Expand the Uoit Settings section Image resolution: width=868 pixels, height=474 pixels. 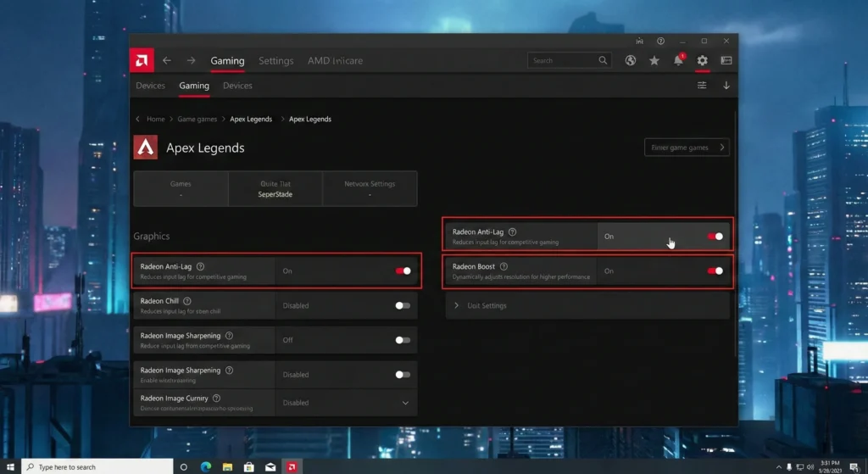[587, 305]
